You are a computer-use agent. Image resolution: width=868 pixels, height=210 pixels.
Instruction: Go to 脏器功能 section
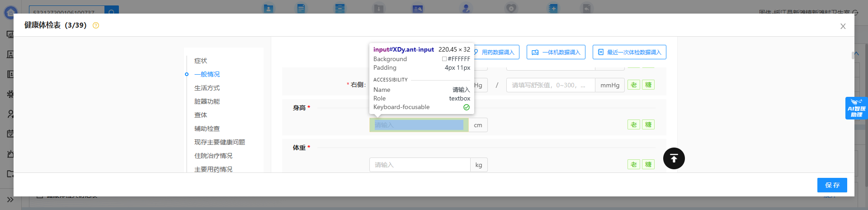207,101
